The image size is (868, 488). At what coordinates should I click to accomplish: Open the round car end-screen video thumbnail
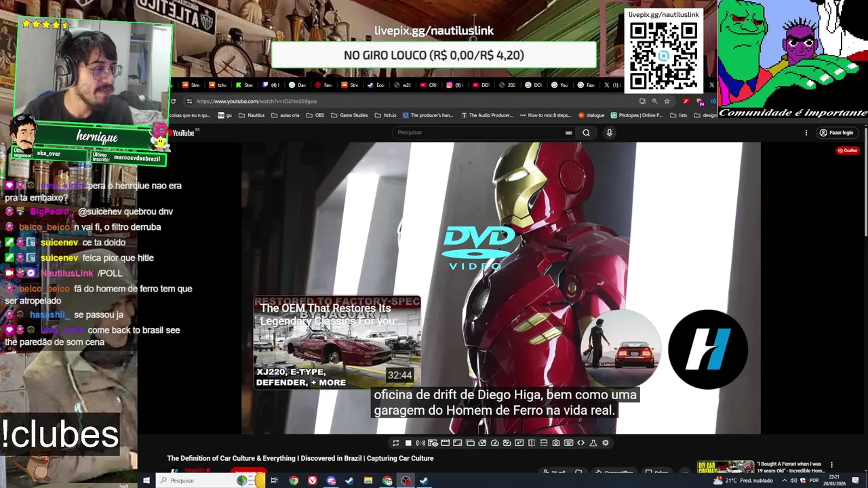(x=620, y=350)
